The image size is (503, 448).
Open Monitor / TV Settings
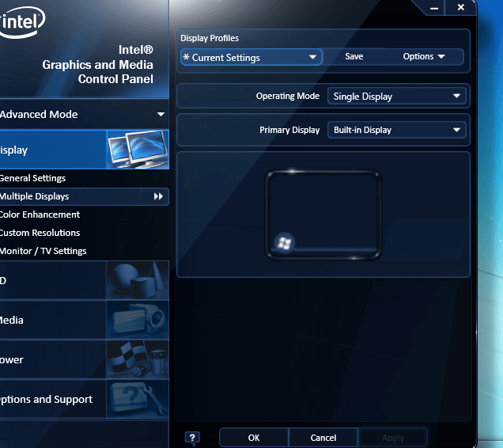(x=43, y=251)
